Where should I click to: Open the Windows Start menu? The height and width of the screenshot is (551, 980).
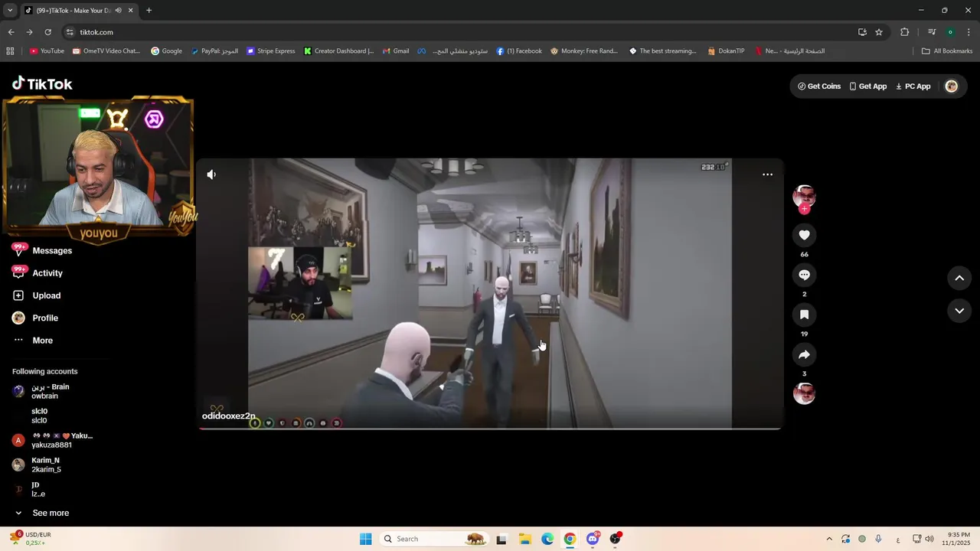coord(365,539)
